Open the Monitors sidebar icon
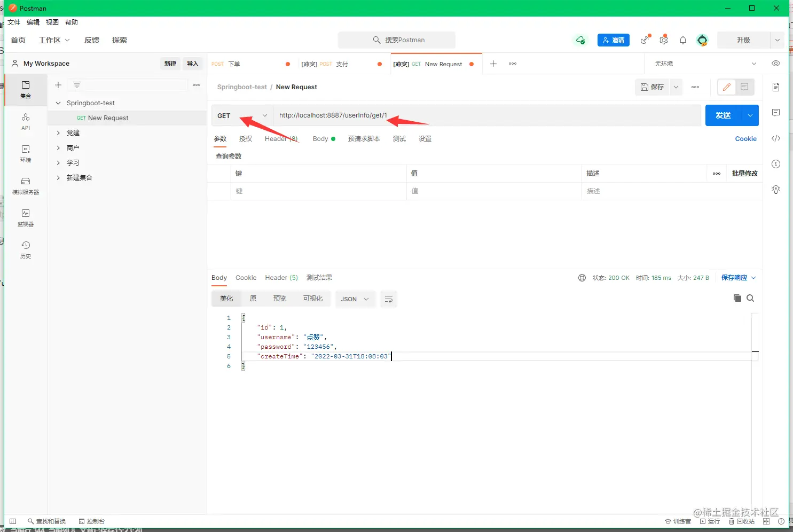Screen dimensions: 793x532 coord(26,217)
